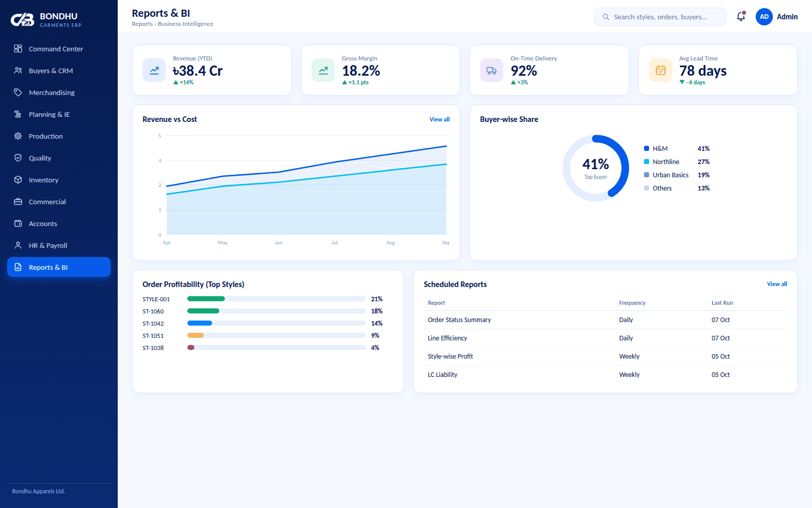This screenshot has height=508, width=812.
Task: Sort by the Frequency column header
Action: [x=632, y=303]
